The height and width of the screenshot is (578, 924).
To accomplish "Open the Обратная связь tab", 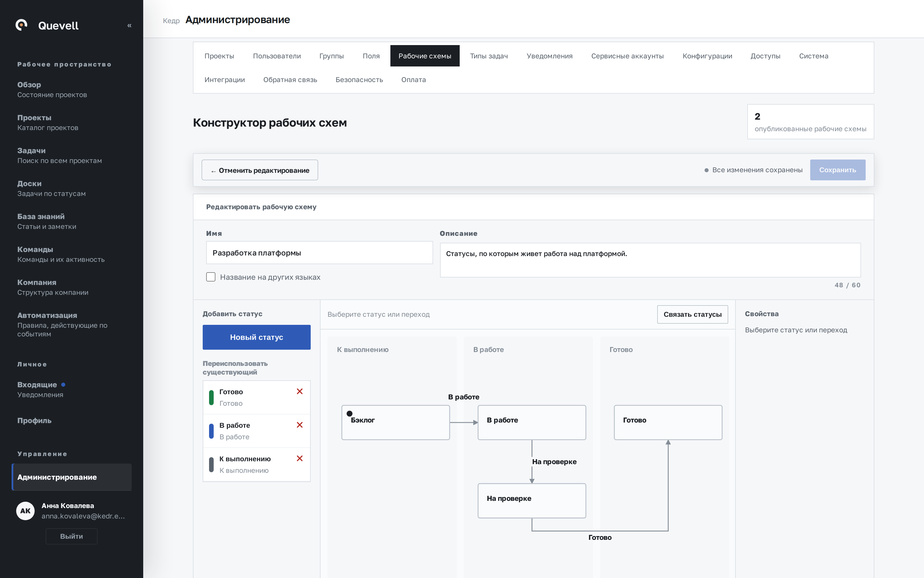I will tap(290, 79).
